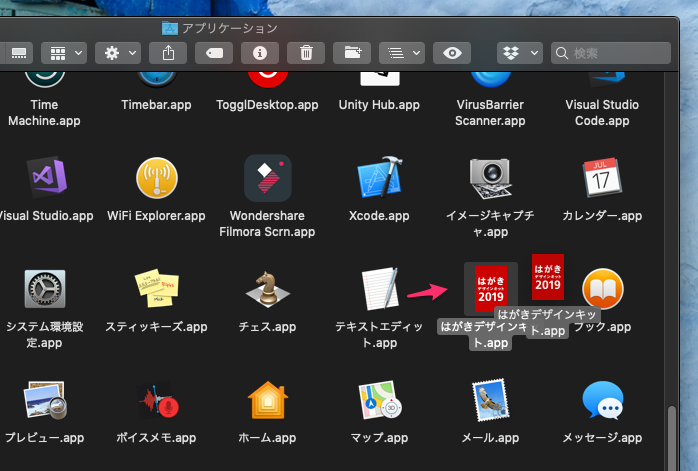This screenshot has width=698, height=471.
Task: Select マップ.app icon
Action: 380,400
